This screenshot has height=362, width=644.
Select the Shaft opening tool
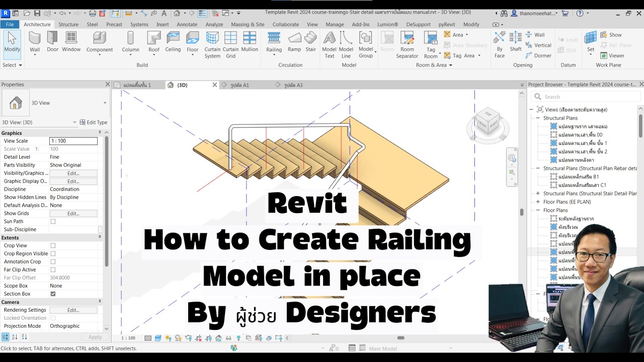click(516, 42)
